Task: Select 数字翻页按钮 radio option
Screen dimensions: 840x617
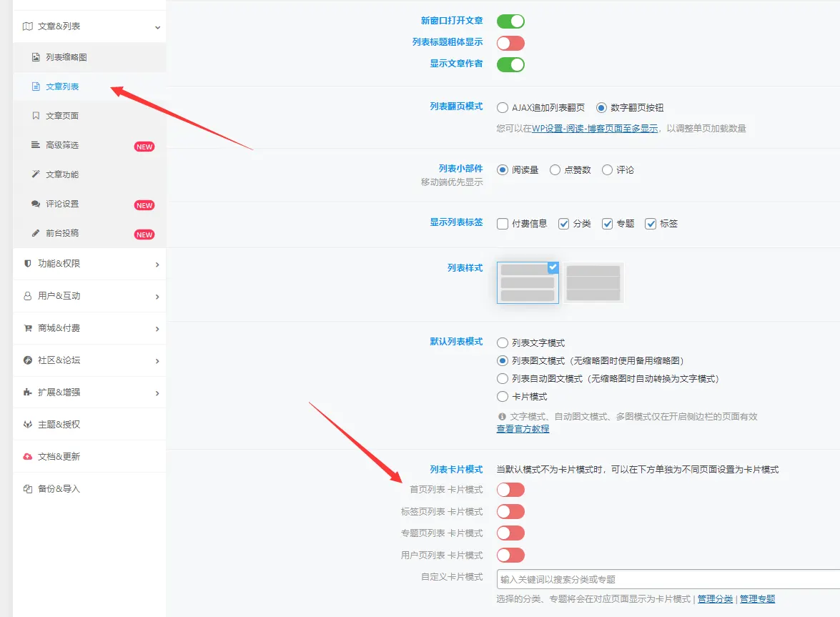Action: click(601, 108)
